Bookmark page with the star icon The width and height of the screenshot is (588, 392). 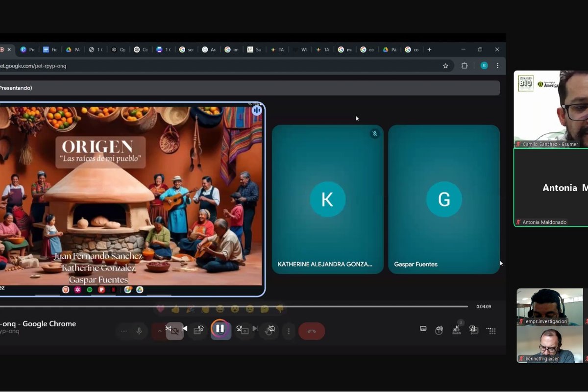[x=445, y=66]
